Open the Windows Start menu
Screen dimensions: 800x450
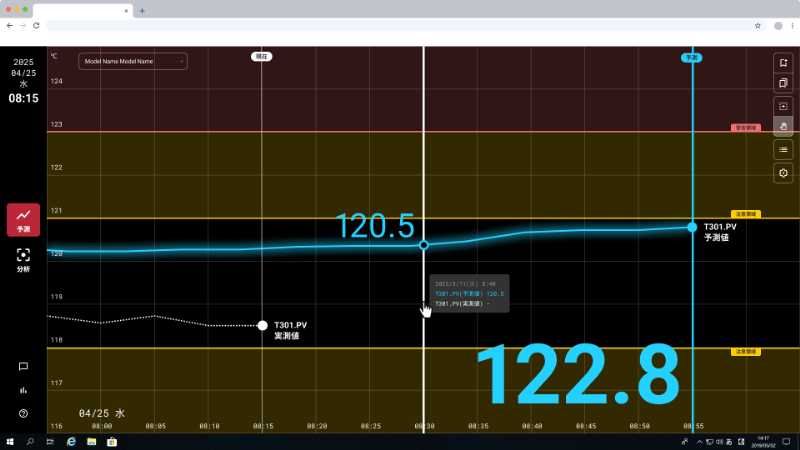point(10,441)
